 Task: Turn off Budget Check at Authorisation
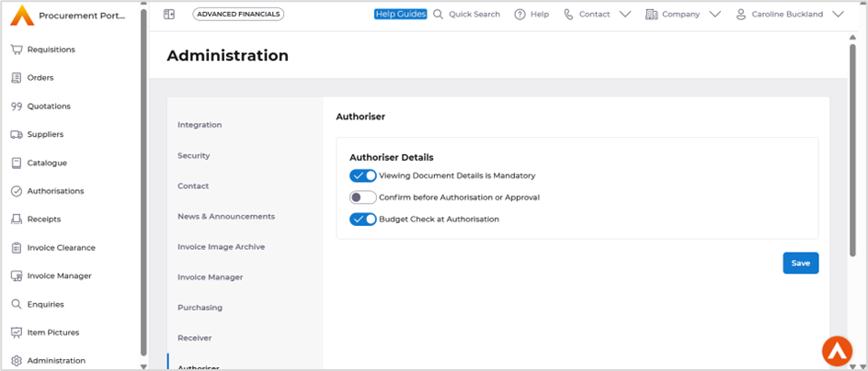tap(362, 219)
